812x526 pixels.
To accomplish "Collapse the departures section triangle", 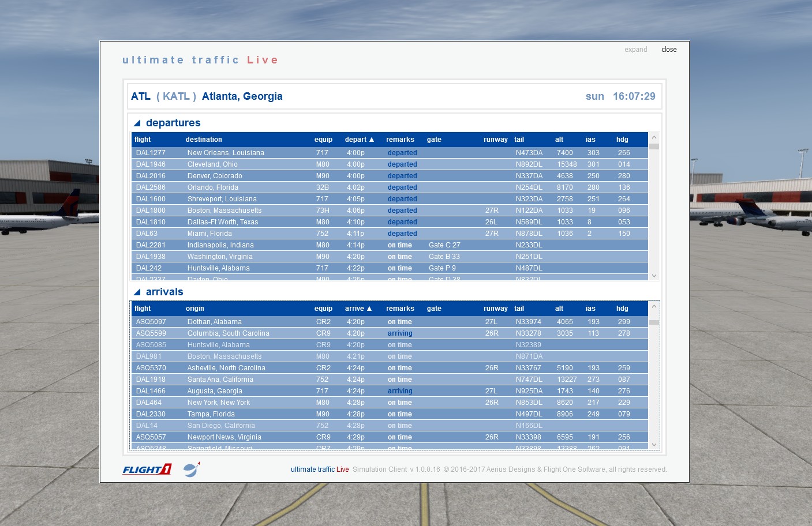I will 137,123.
